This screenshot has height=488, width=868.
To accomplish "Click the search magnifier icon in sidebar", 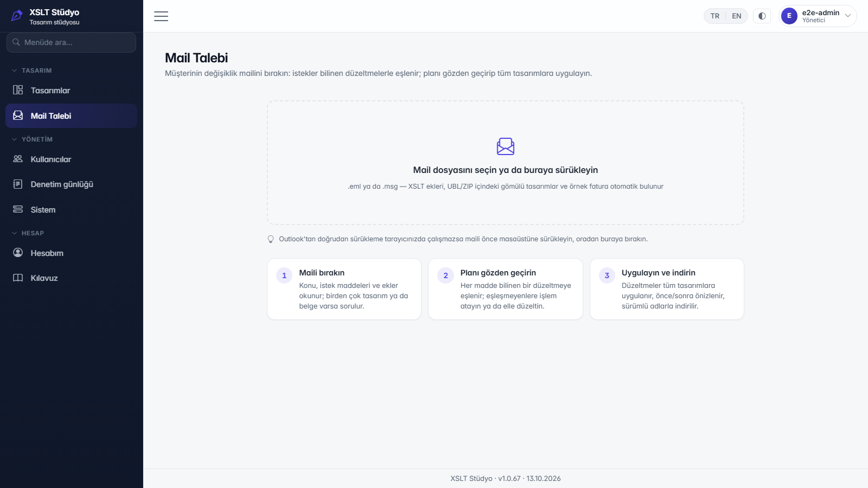I will pos(16,42).
